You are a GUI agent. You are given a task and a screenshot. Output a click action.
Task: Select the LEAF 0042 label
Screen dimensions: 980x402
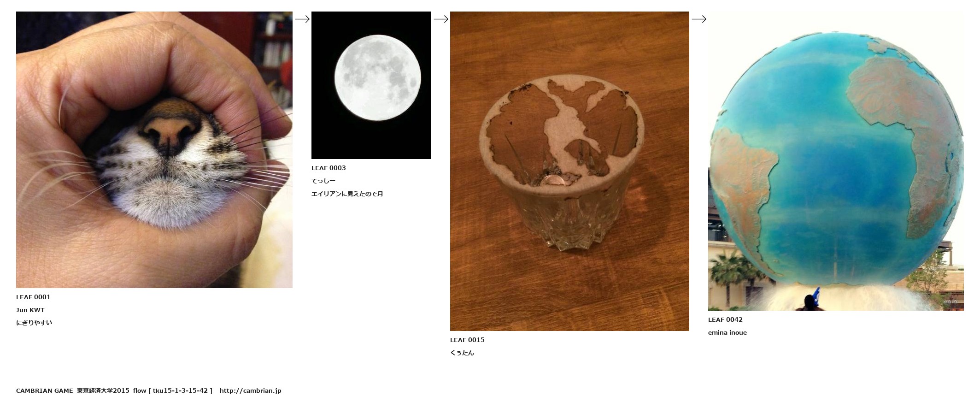point(725,319)
